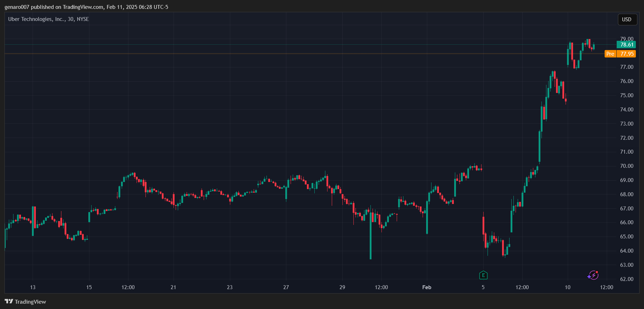Click the TradingView wordmark text
The image size is (644, 309).
pyautogui.click(x=31, y=302)
